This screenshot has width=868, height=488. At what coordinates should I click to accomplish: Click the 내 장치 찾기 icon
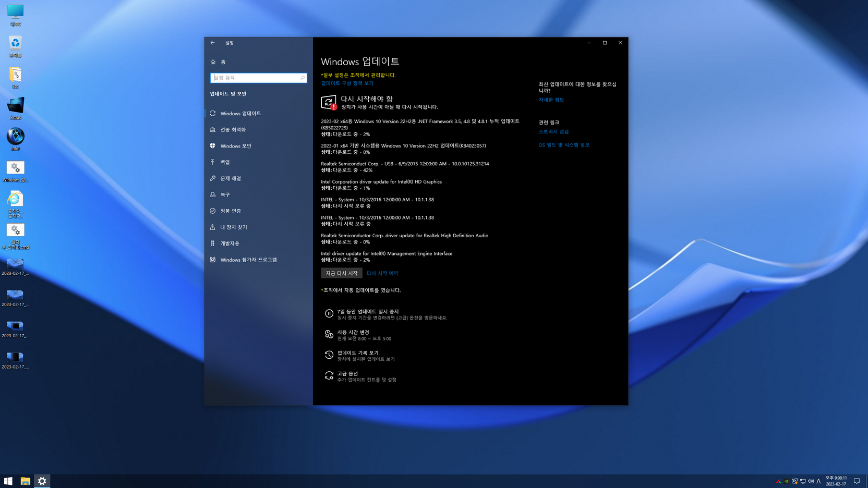pos(213,227)
